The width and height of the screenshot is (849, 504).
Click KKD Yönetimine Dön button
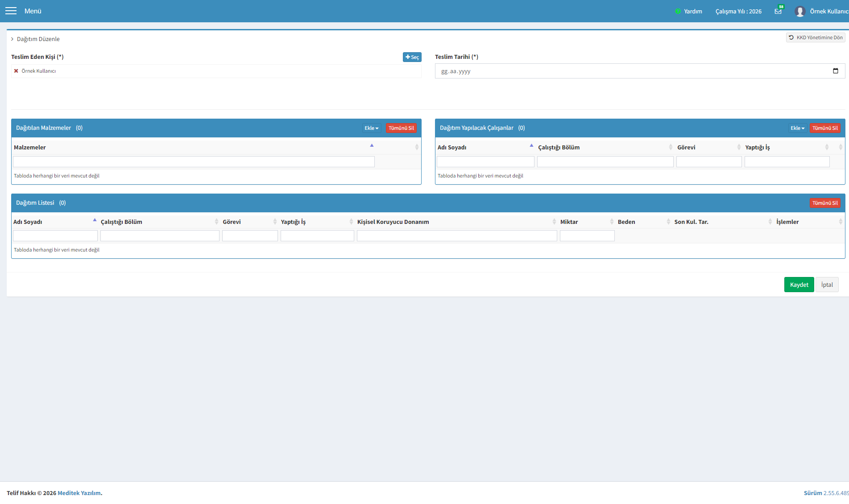816,37
